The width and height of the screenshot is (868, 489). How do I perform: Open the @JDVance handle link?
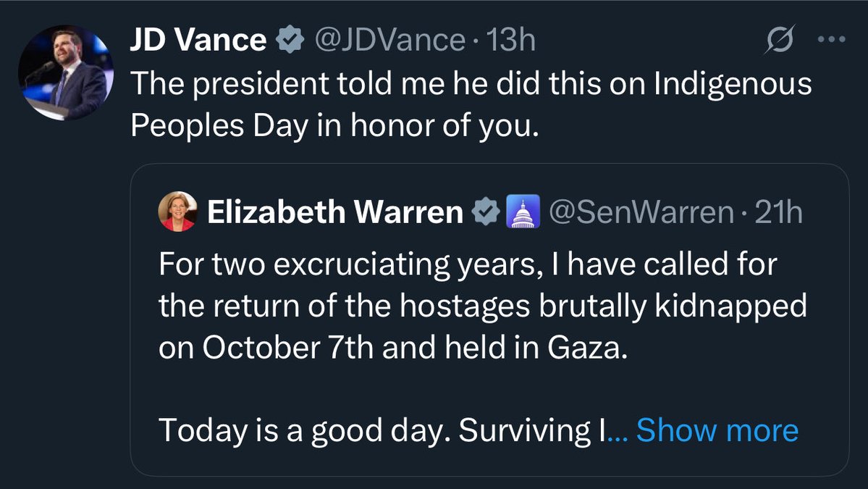[387, 41]
